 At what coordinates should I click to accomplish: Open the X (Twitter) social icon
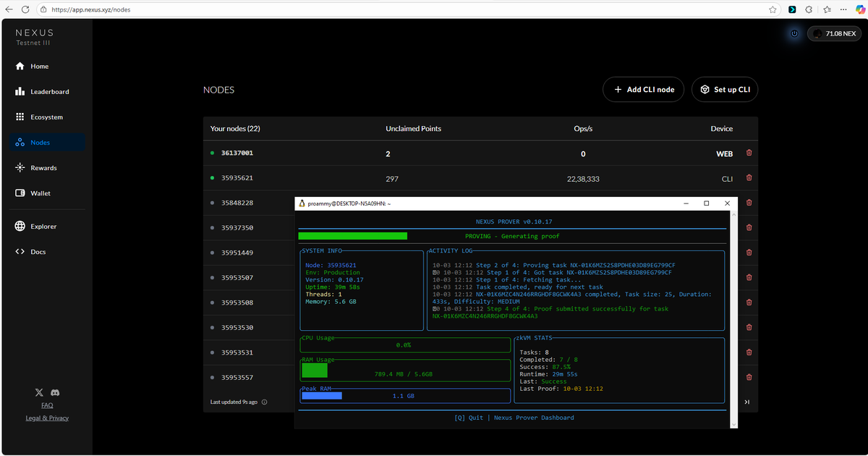[39, 392]
